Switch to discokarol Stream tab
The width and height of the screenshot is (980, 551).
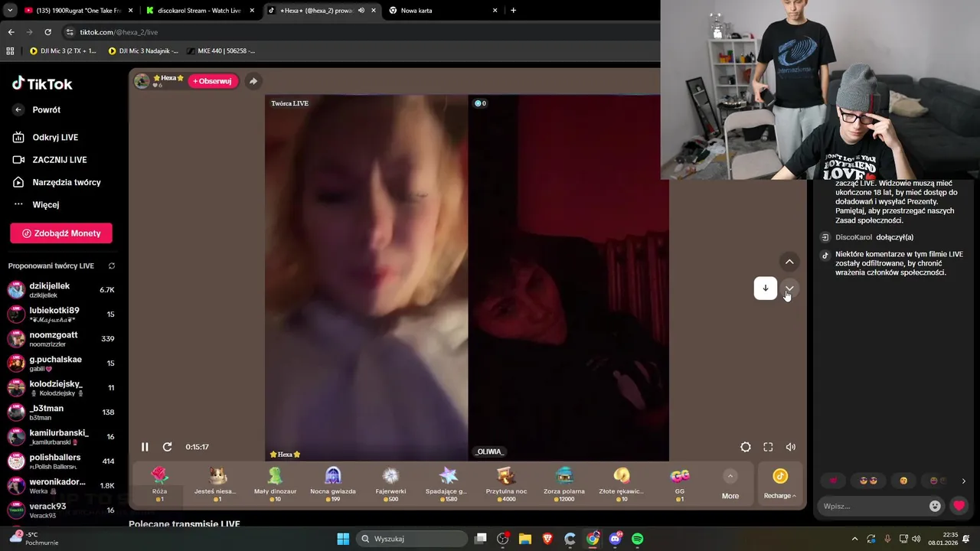point(200,11)
